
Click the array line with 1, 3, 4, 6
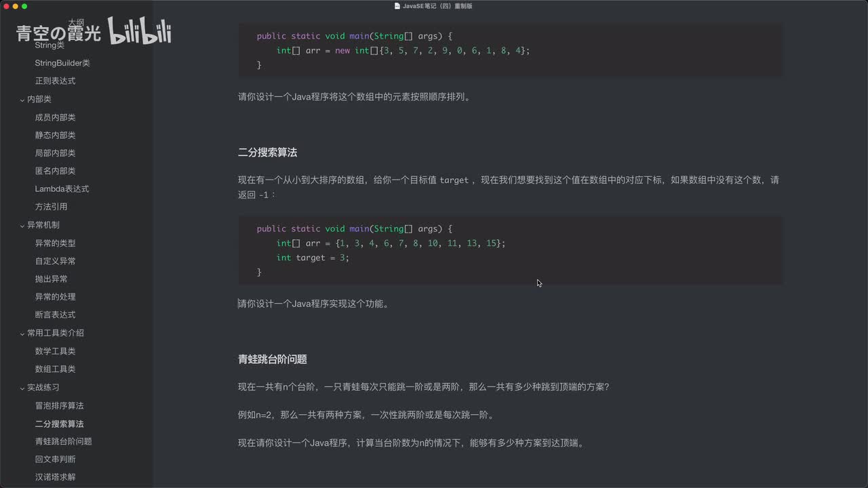[x=391, y=243]
